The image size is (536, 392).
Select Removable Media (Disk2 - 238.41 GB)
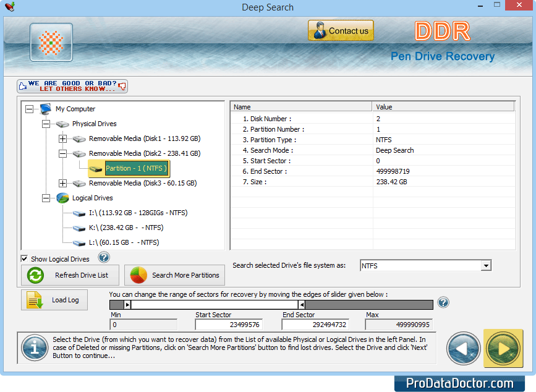coord(145,153)
